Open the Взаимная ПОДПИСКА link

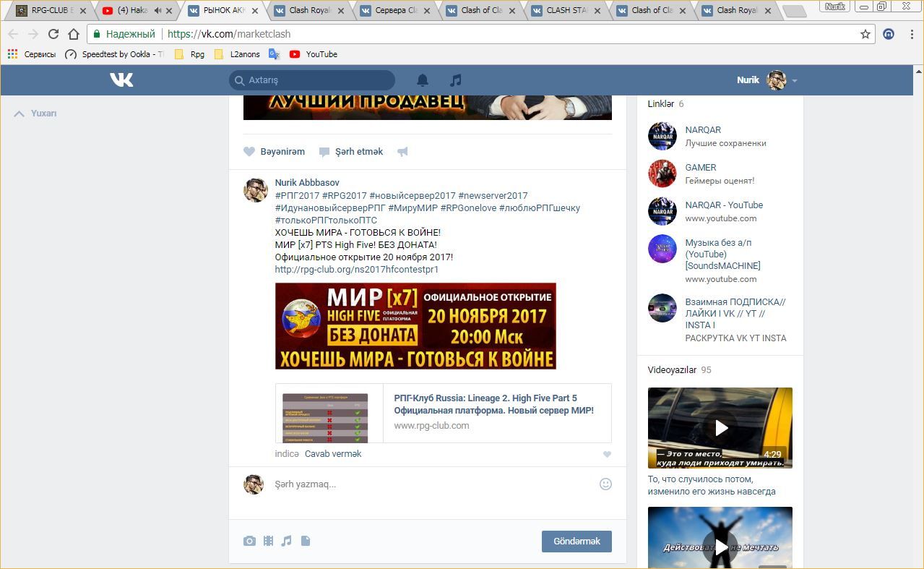[735, 314]
